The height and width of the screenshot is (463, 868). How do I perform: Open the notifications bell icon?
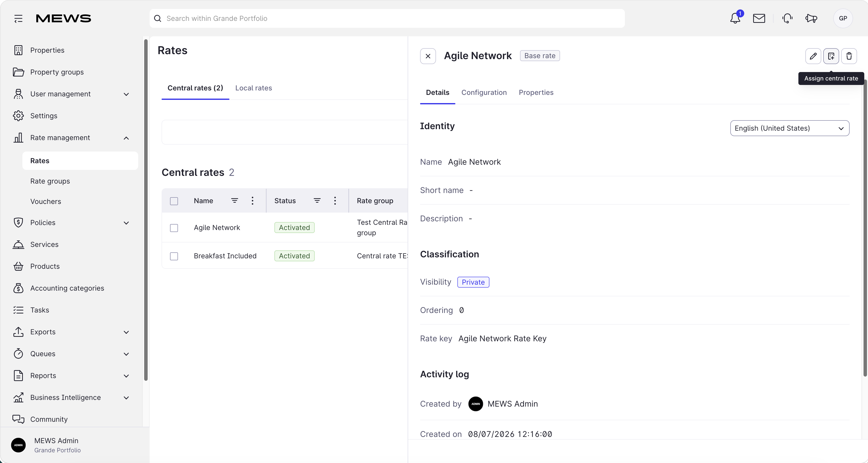[735, 18]
